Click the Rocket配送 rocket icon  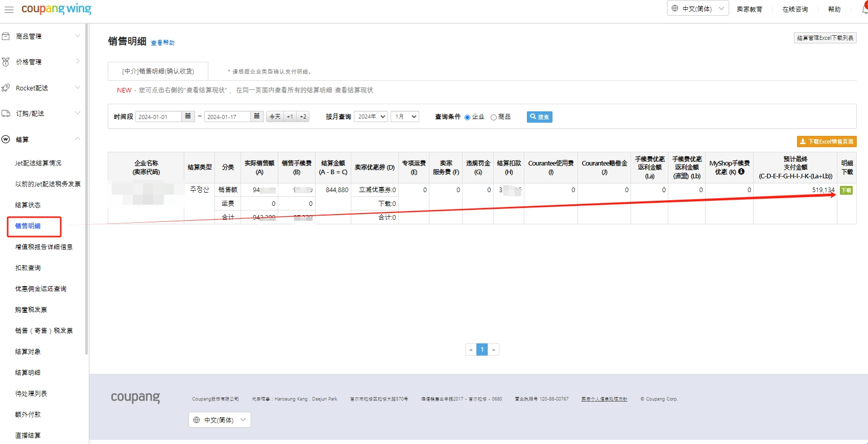pyautogui.click(x=6, y=88)
